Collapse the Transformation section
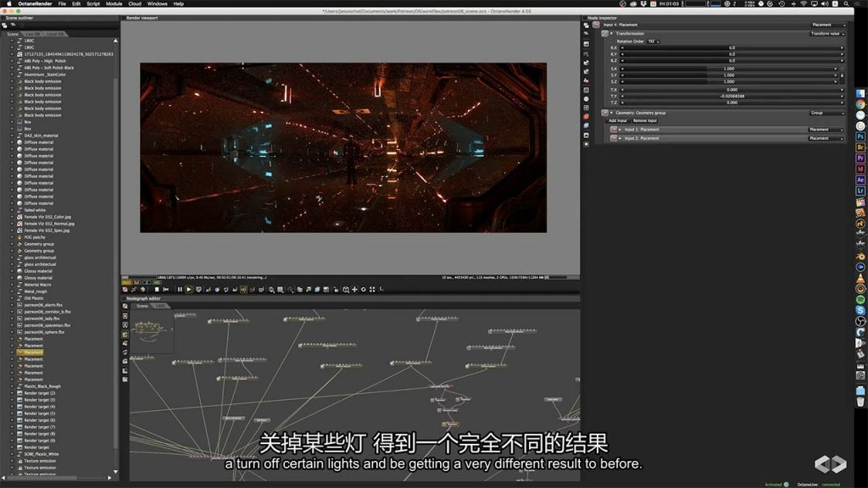The height and width of the screenshot is (488, 868). 611,34
